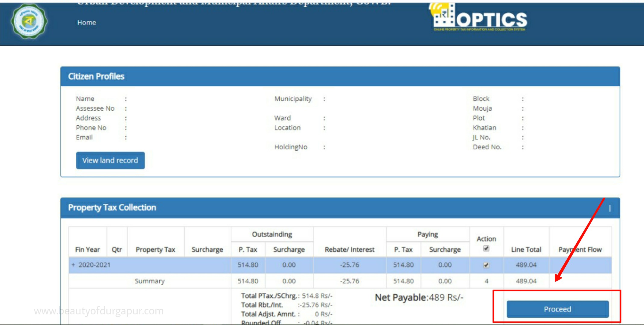Viewport: 644px width, 325px height.
Task: Click the expander beside Fin Year row
Action: (73, 265)
